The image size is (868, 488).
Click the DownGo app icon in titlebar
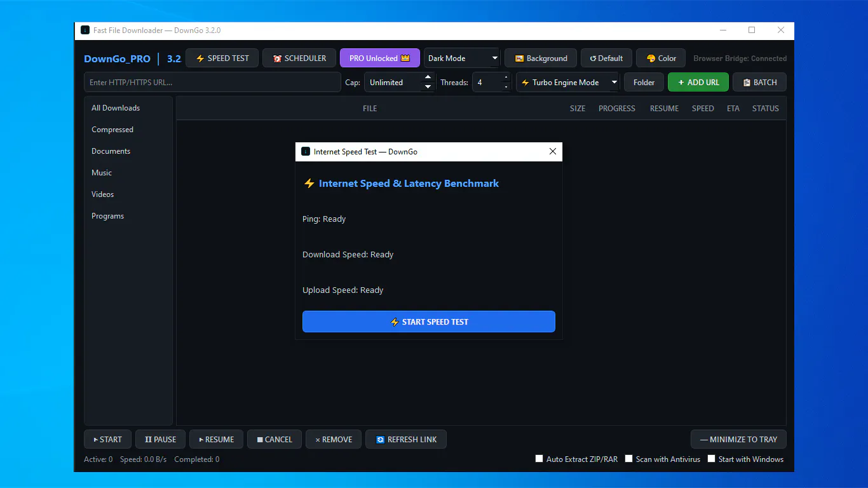pyautogui.click(x=85, y=30)
